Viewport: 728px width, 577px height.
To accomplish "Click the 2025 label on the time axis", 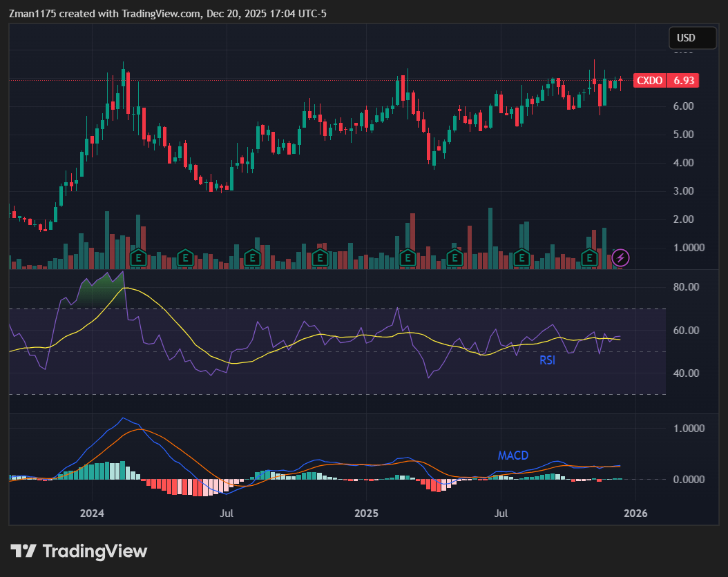I will pyautogui.click(x=366, y=514).
